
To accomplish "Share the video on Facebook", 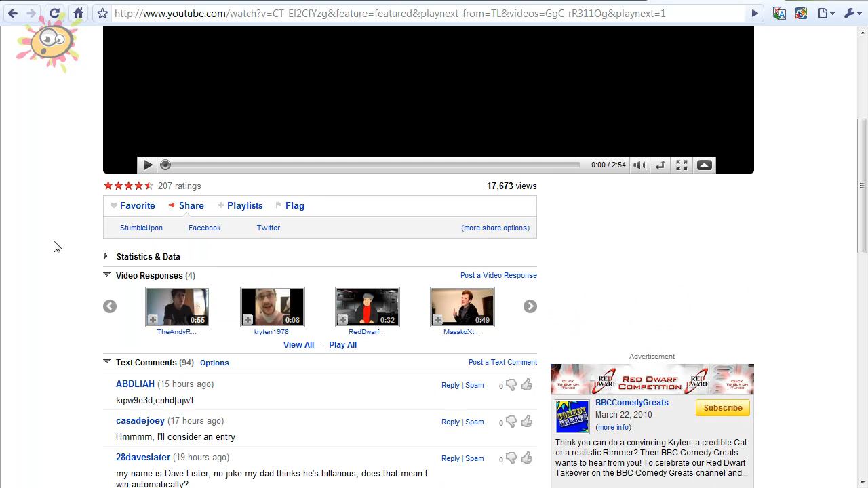I will [x=204, y=228].
